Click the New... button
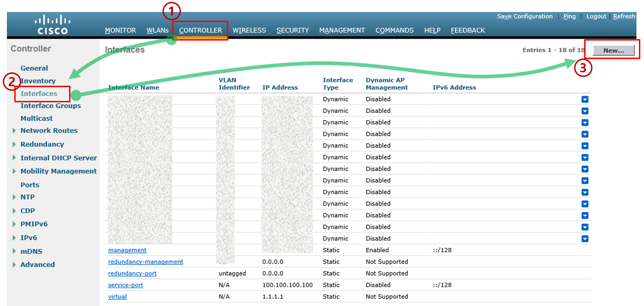 pos(614,51)
